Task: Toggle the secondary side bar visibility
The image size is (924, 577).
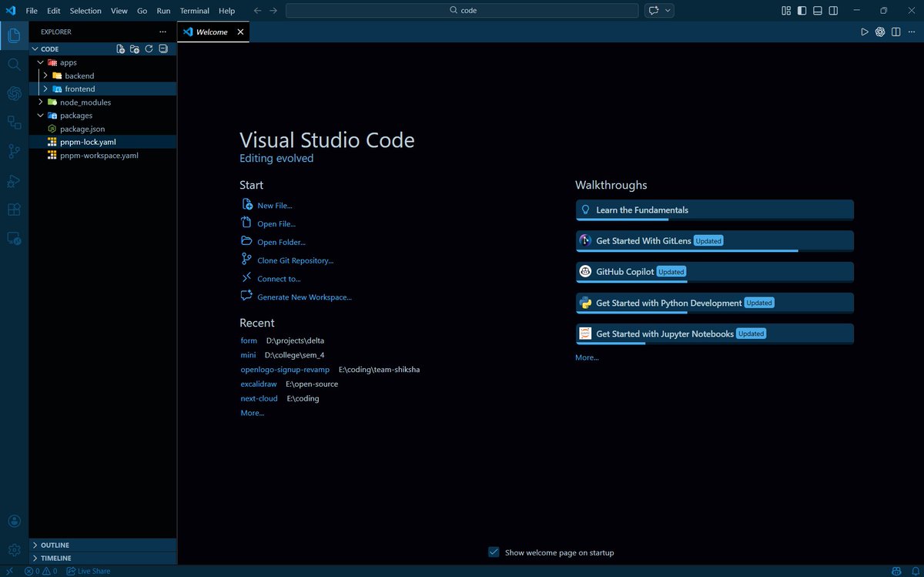Action: tap(832, 11)
